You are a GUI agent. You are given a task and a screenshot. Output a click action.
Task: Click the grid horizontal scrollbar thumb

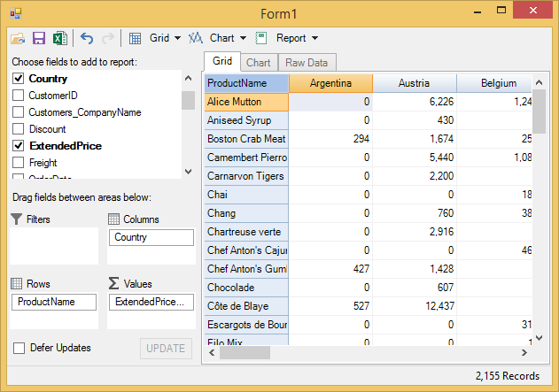tap(245, 353)
